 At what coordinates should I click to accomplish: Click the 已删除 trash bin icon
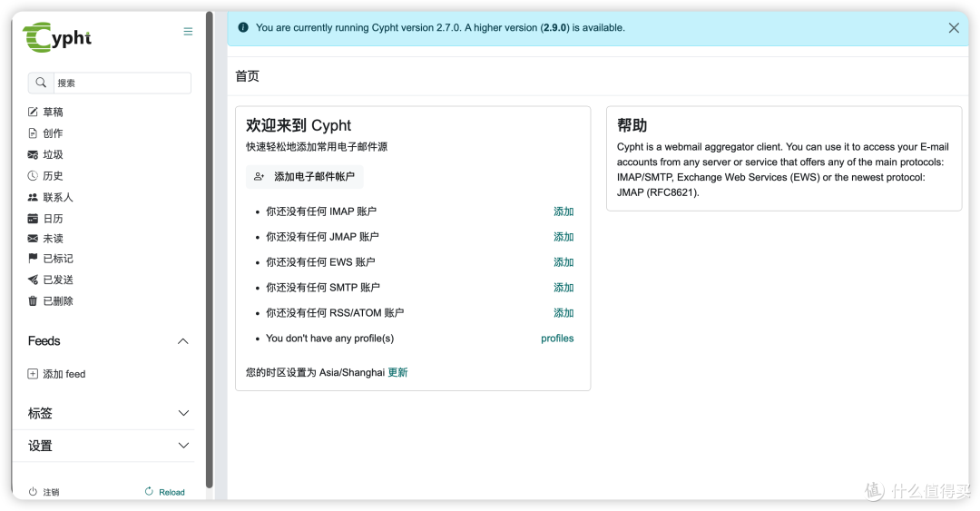pos(33,300)
